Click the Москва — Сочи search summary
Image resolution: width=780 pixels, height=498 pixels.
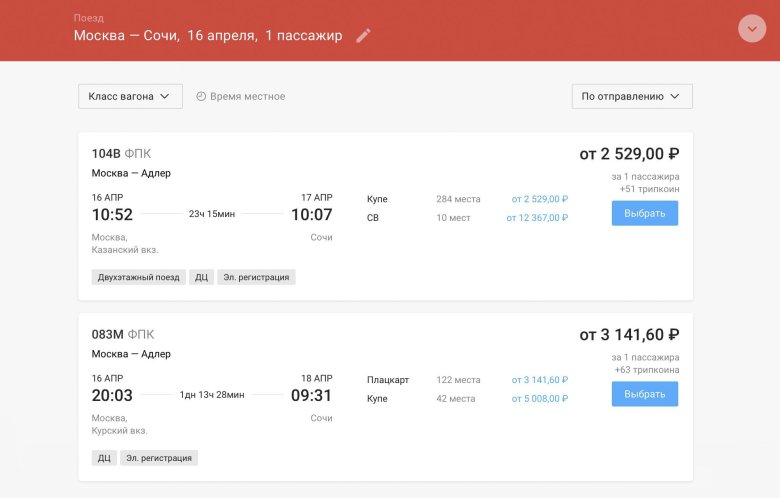point(207,36)
